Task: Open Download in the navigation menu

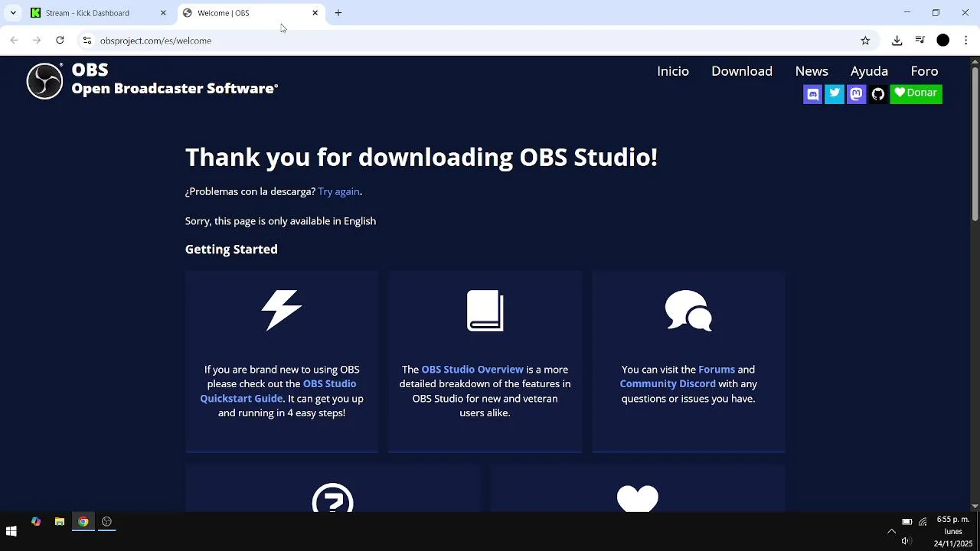Action: tap(742, 71)
